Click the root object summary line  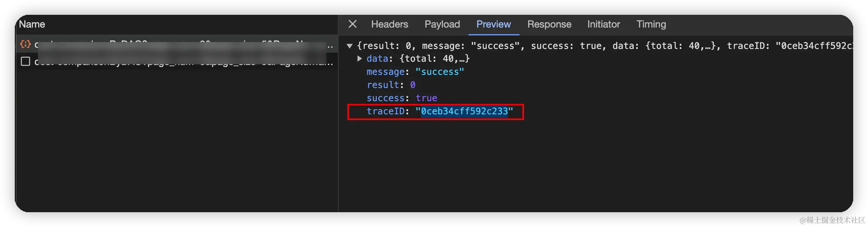(x=604, y=46)
